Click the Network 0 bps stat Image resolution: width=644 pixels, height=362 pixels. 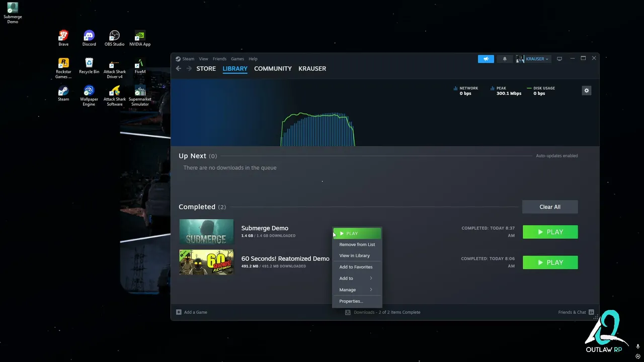coord(466,90)
